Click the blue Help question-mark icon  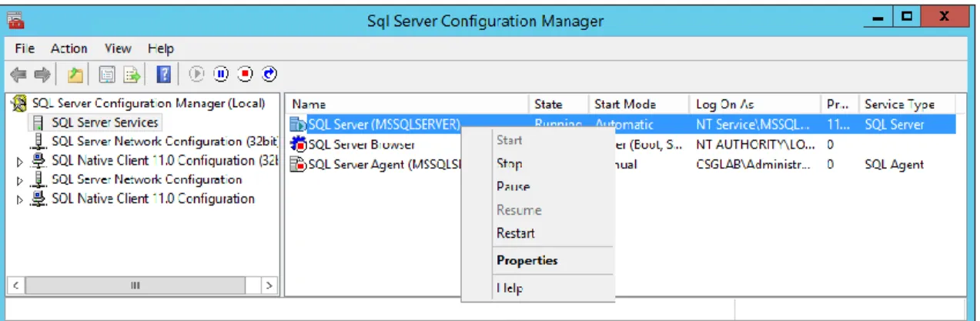163,74
